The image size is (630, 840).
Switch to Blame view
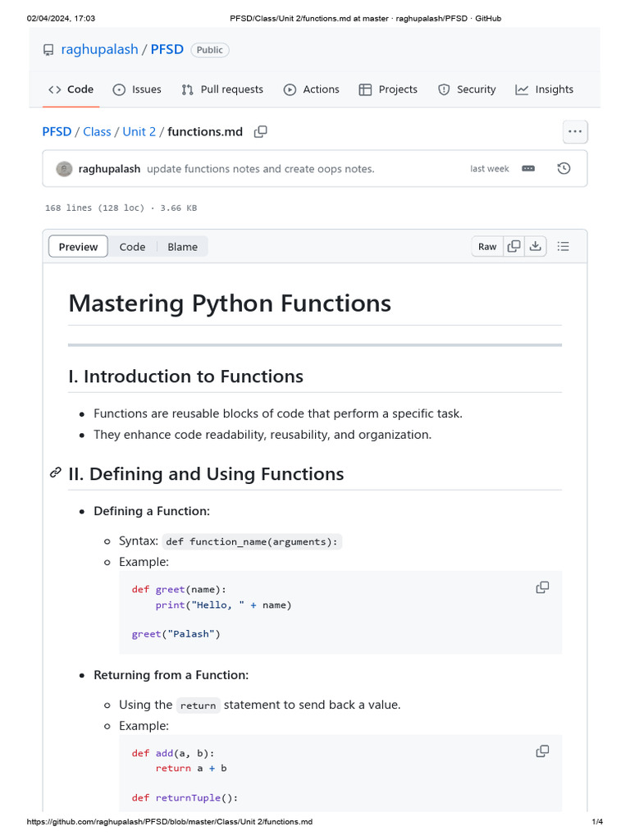[x=182, y=247]
